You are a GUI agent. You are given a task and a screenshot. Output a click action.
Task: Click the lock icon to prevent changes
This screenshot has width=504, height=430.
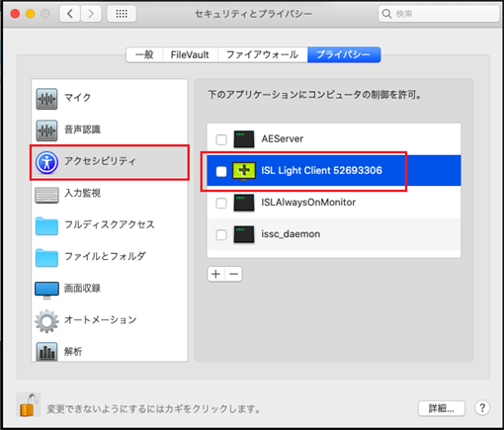[x=28, y=404]
